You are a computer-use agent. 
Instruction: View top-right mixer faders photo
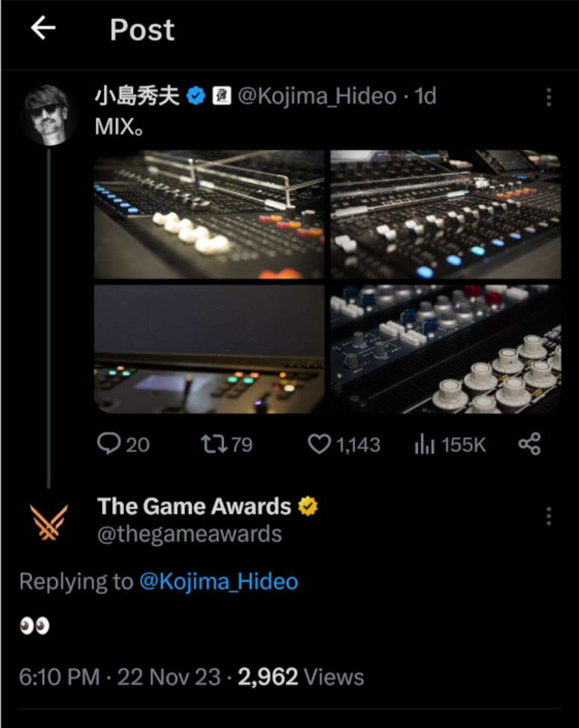pos(446,214)
